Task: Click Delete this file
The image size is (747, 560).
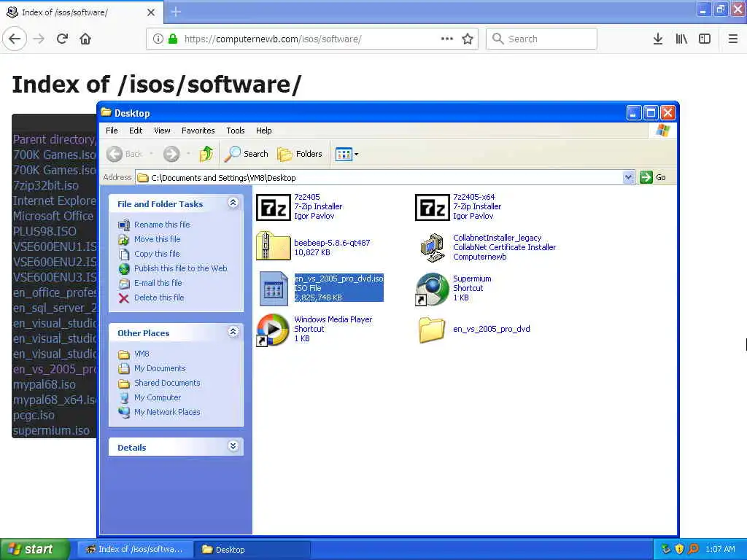Action: click(x=159, y=297)
